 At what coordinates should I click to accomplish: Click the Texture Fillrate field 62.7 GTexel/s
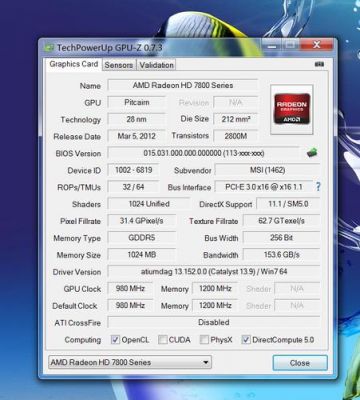[x=281, y=221]
